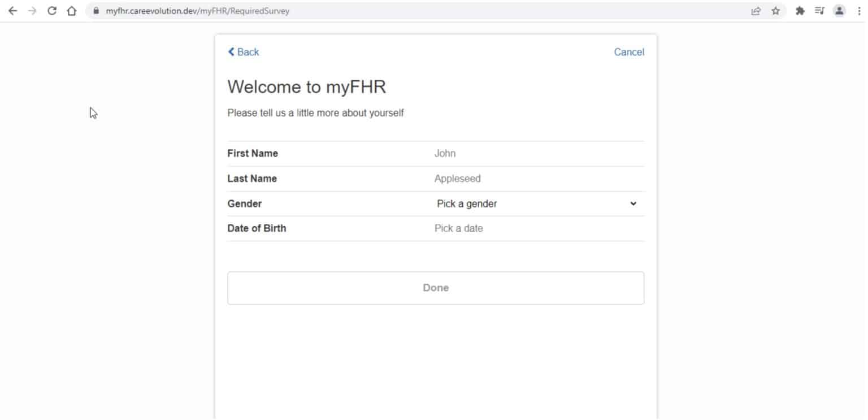Click the Last Name label

[x=252, y=179]
